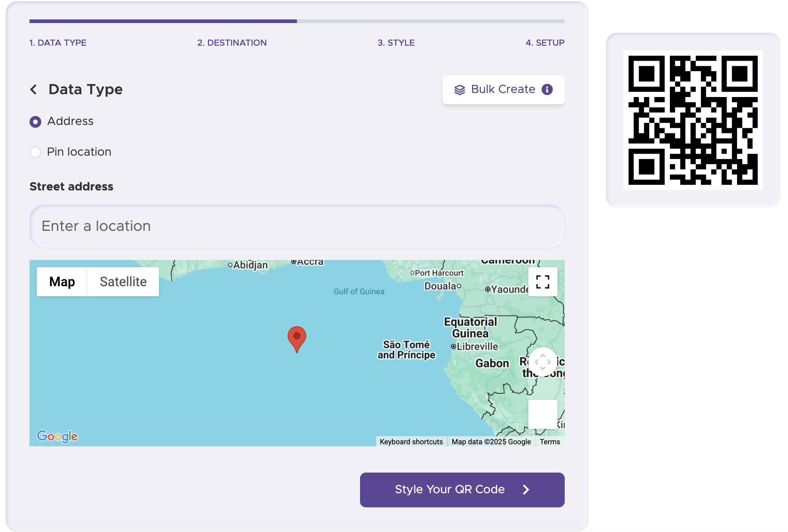Click the arrow on Style Your QR Code
This screenshot has width=788, height=532.
[526, 490]
